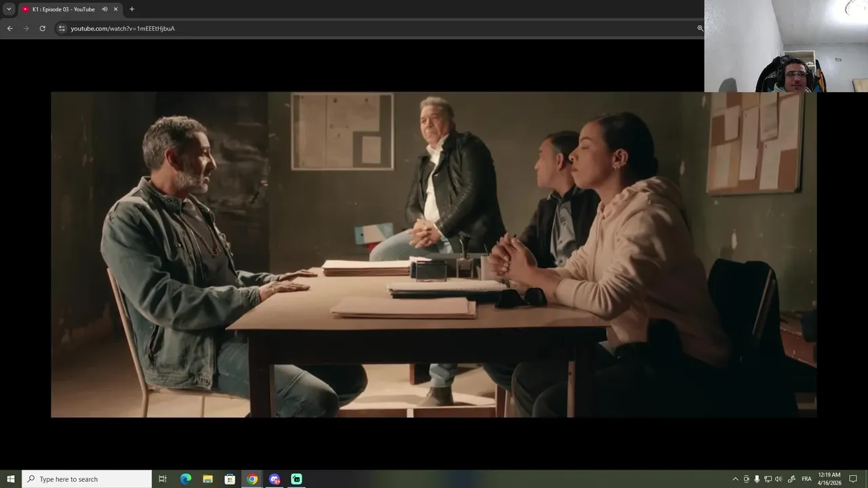
Task: Show hidden system tray icons
Action: (735, 479)
